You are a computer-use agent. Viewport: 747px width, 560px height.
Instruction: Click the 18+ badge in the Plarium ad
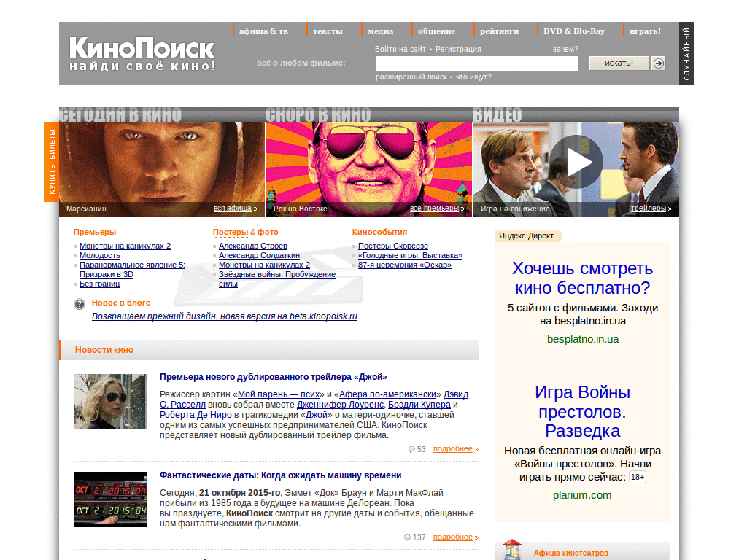point(636,477)
